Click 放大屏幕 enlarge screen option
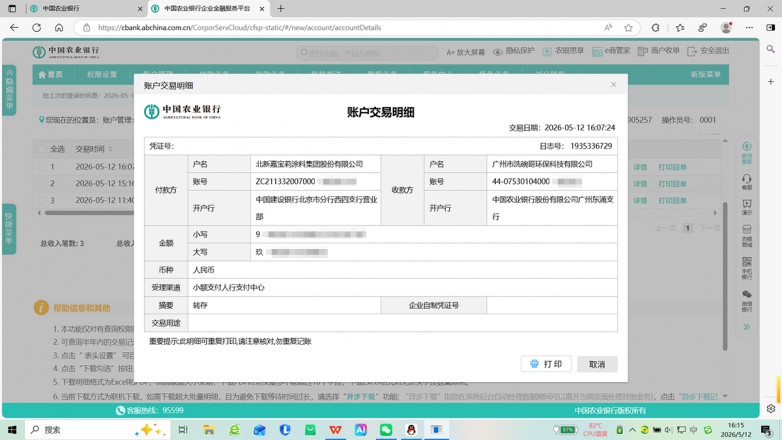 coord(465,52)
